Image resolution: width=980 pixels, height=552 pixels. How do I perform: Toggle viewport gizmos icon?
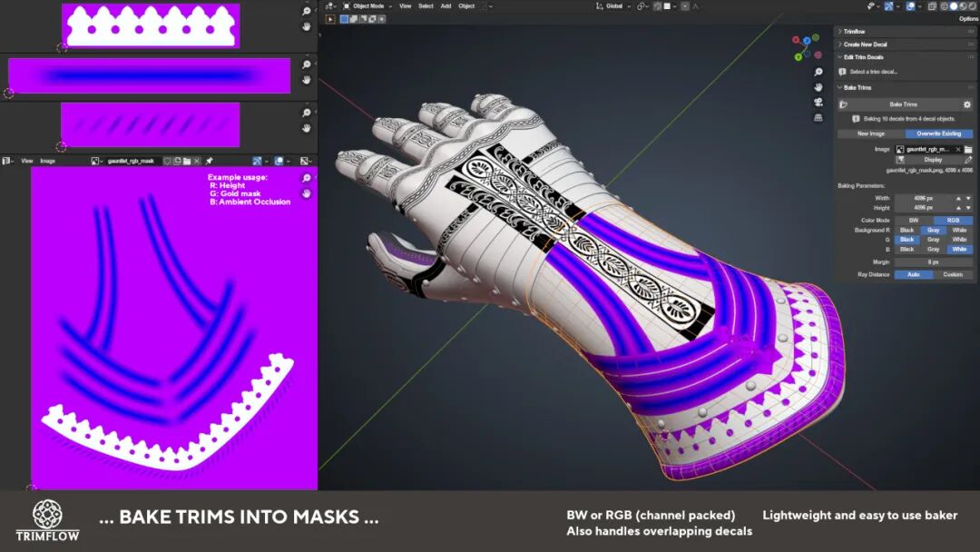tap(888, 6)
